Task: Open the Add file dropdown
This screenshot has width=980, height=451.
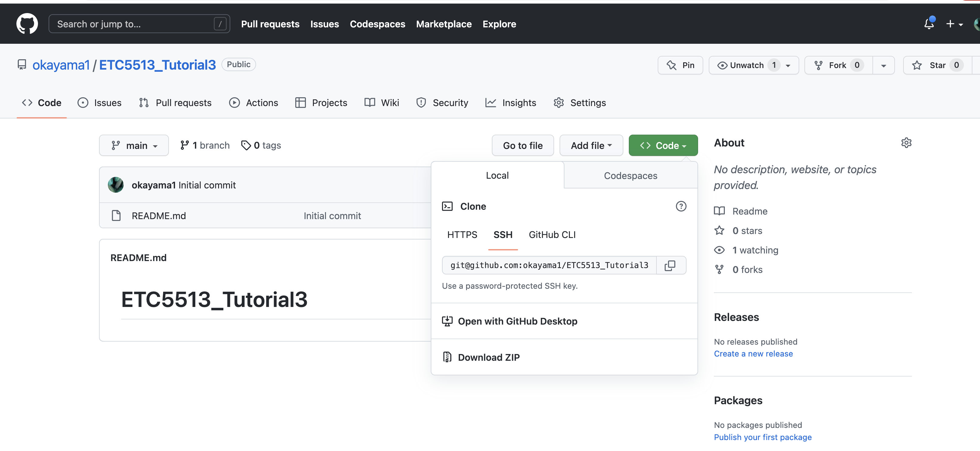Action: click(x=591, y=145)
